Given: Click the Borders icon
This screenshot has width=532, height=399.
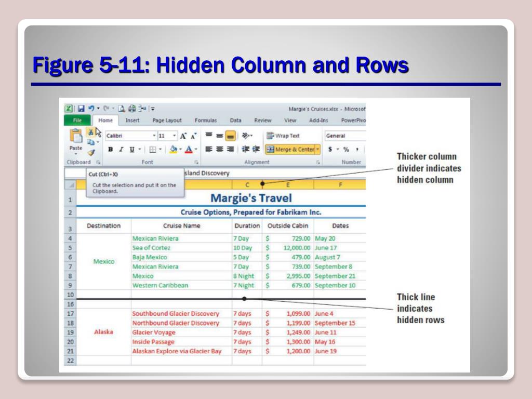Looking at the screenshot, I should [153, 150].
